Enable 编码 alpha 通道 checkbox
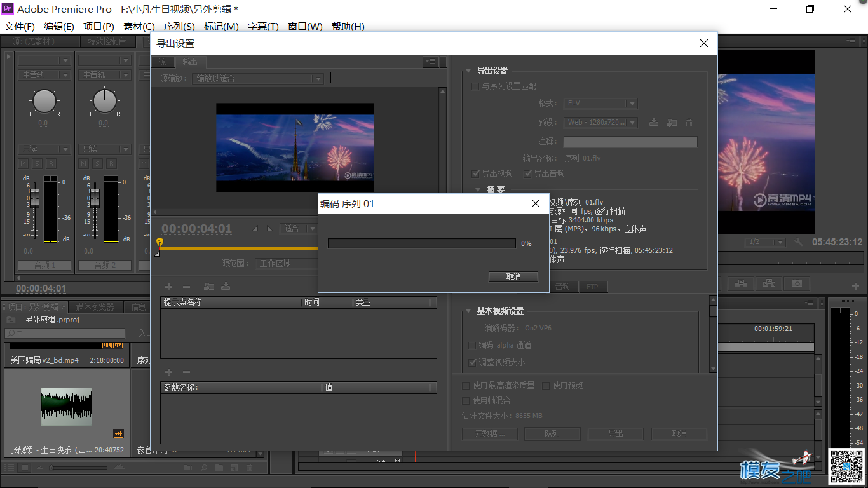The width and height of the screenshot is (868, 488). coord(472,345)
